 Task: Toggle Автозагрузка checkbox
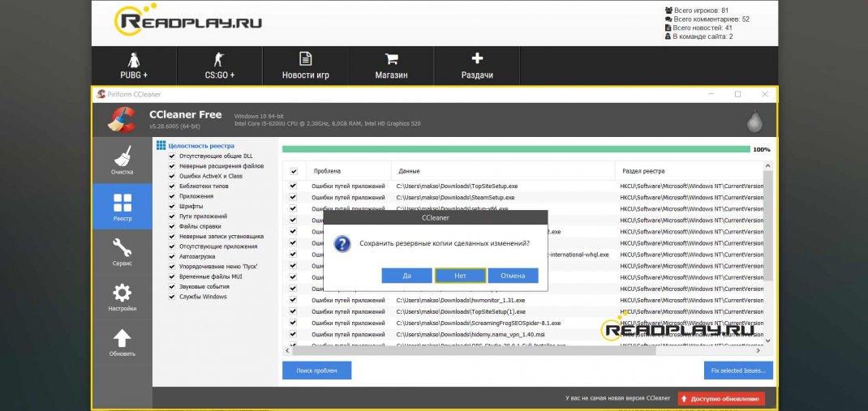172,257
